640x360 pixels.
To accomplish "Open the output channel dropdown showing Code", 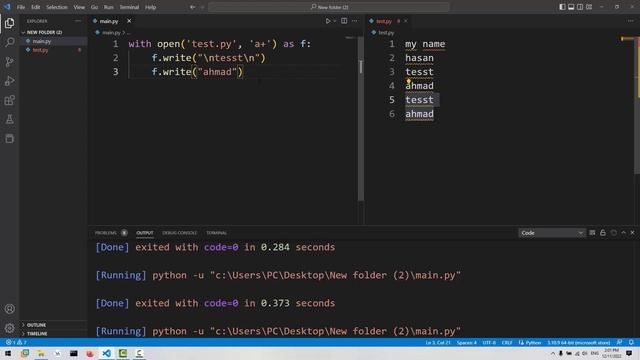I will tap(551, 233).
